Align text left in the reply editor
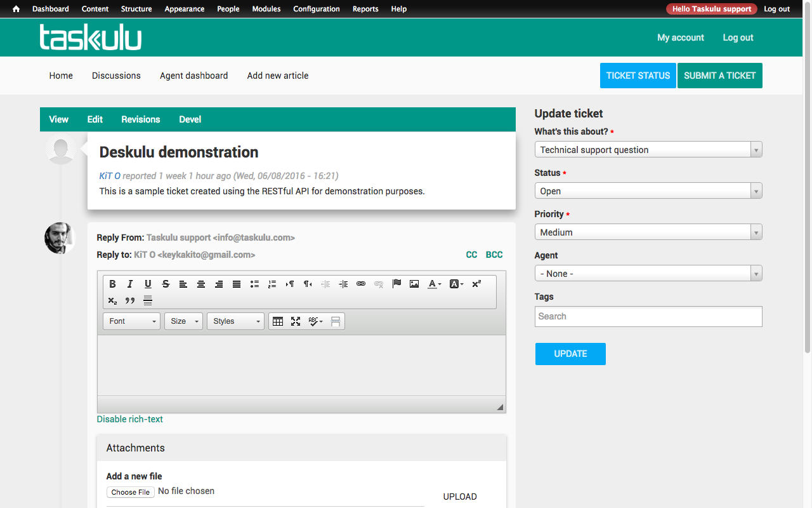The image size is (812, 508). point(183,284)
